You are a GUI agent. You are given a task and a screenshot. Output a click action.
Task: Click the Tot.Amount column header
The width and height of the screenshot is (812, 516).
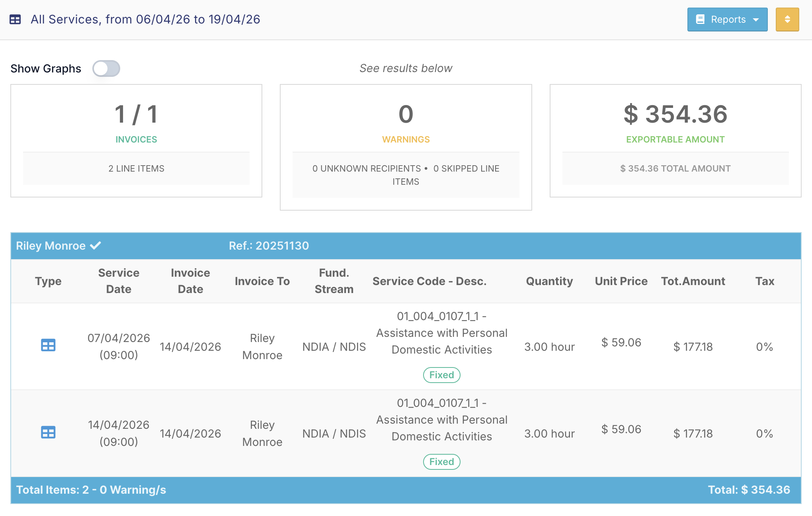point(693,281)
